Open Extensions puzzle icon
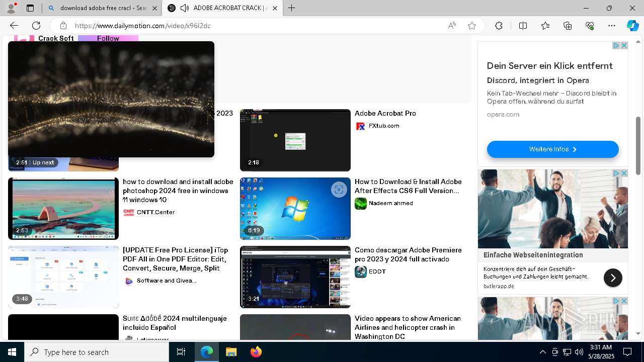The height and width of the screenshot is (362, 644). click(x=499, y=26)
